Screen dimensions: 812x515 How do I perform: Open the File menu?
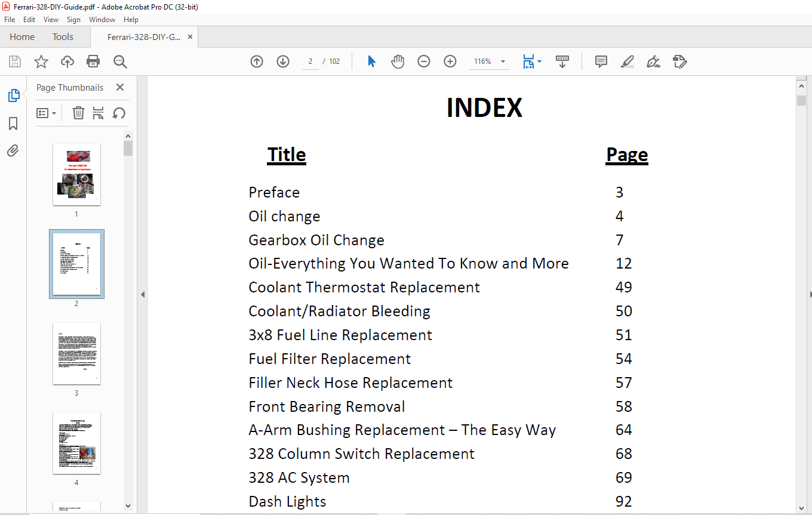tap(10, 20)
